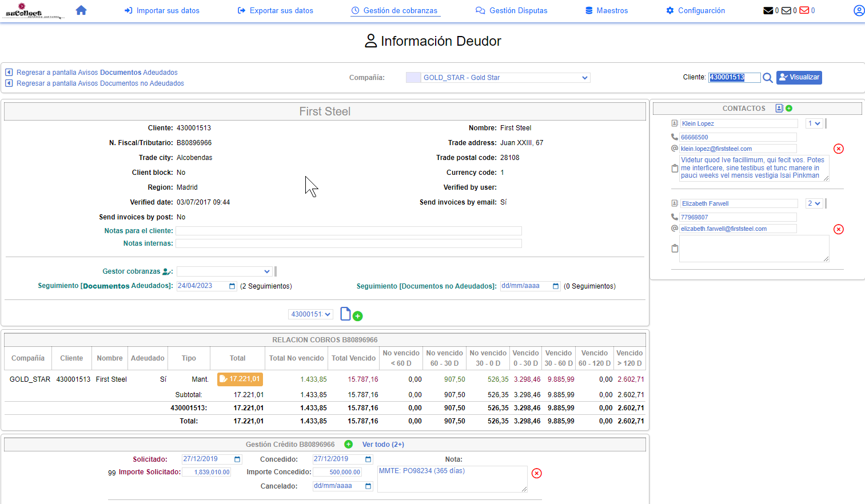Viewport: 865px width, 504px height.
Task: Open Exportar sus datos menu
Action: [275, 10]
